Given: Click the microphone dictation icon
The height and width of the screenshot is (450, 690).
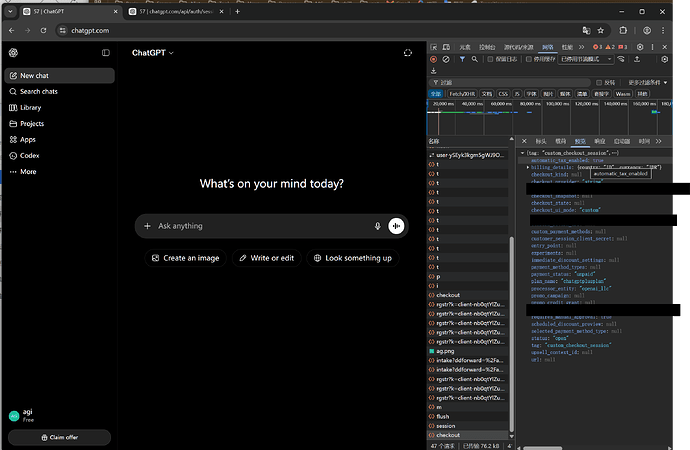Looking at the screenshot, I should (378, 226).
